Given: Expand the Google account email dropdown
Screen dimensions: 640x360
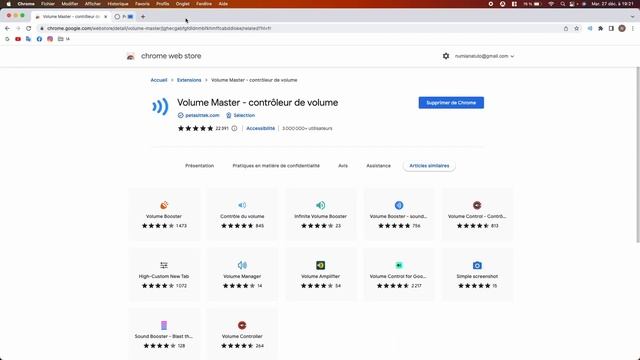Looking at the screenshot, I should pos(484,56).
